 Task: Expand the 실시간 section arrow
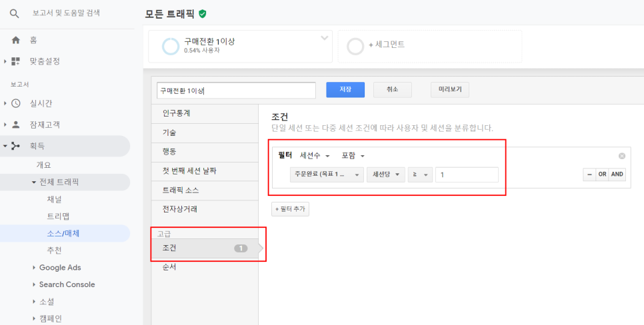pos(5,103)
